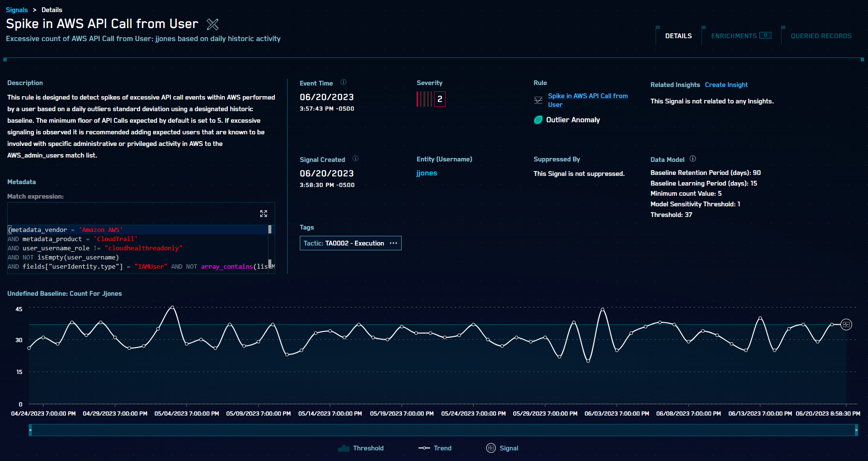Toggle Trend series in the chart legend
This screenshot has height=461, width=868.
click(435, 448)
